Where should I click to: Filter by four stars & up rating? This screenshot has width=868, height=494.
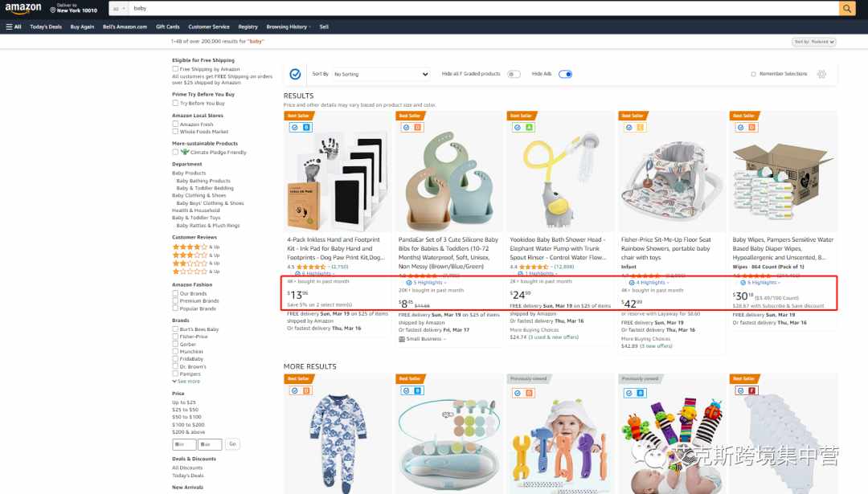tap(196, 247)
